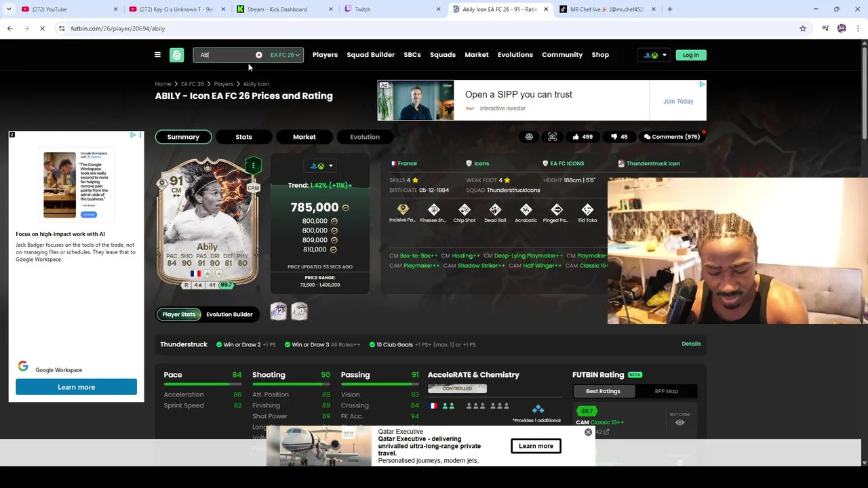Switch to Evolution Builder toggle
868x488 pixels.
pyautogui.click(x=229, y=314)
